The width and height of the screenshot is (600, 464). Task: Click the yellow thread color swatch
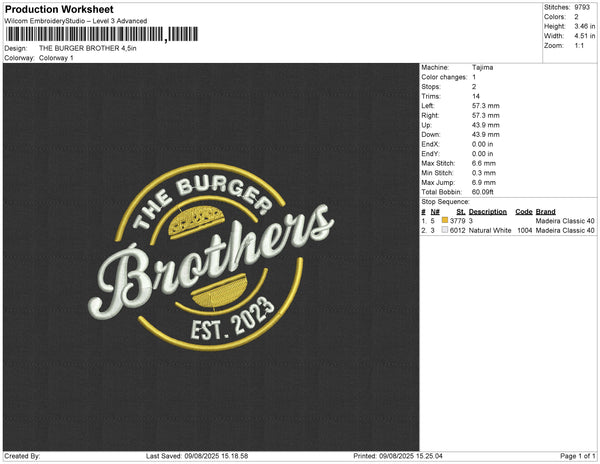point(445,220)
